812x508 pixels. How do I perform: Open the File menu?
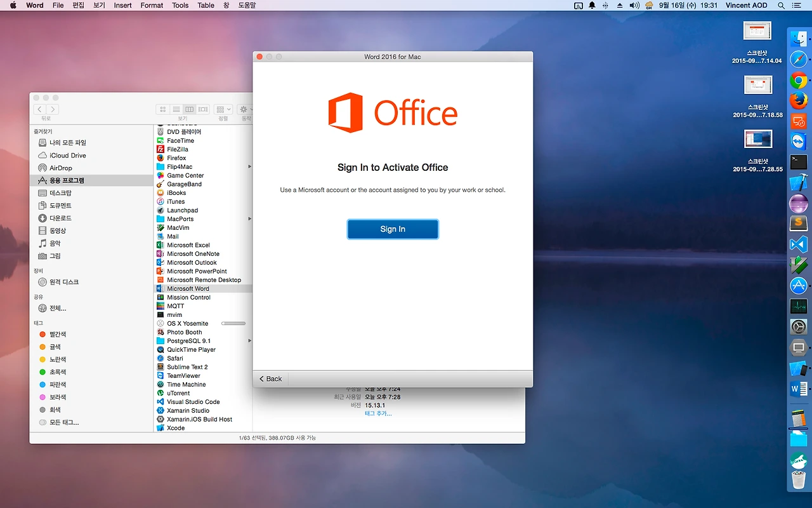click(x=58, y=5)
